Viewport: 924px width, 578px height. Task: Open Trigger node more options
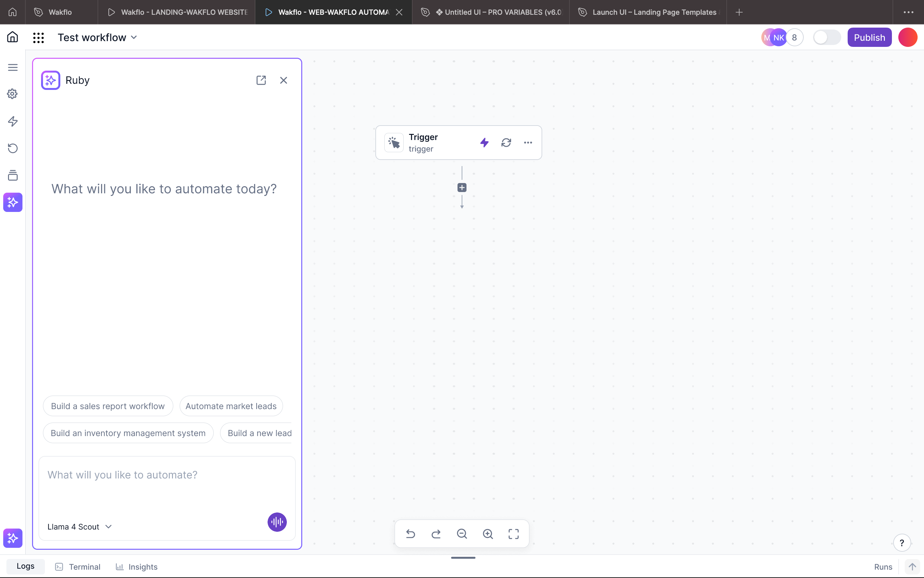click(528, 143)
